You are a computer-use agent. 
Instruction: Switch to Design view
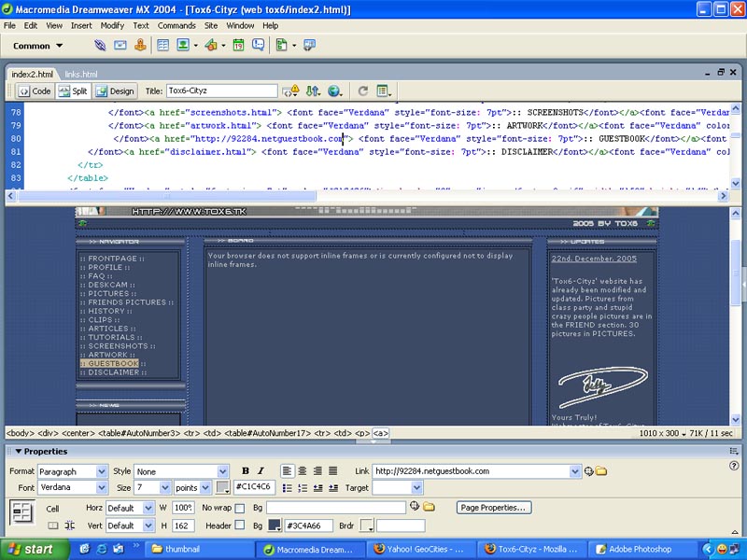[115, 91]
